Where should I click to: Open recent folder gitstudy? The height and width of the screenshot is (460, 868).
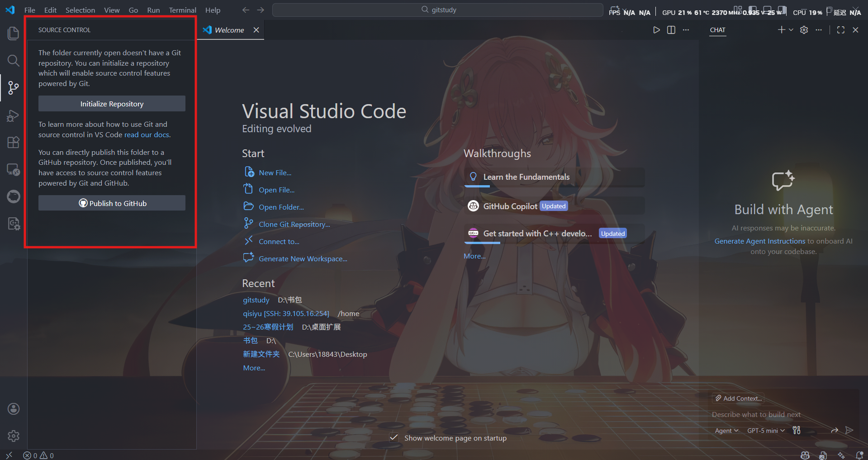256,300
